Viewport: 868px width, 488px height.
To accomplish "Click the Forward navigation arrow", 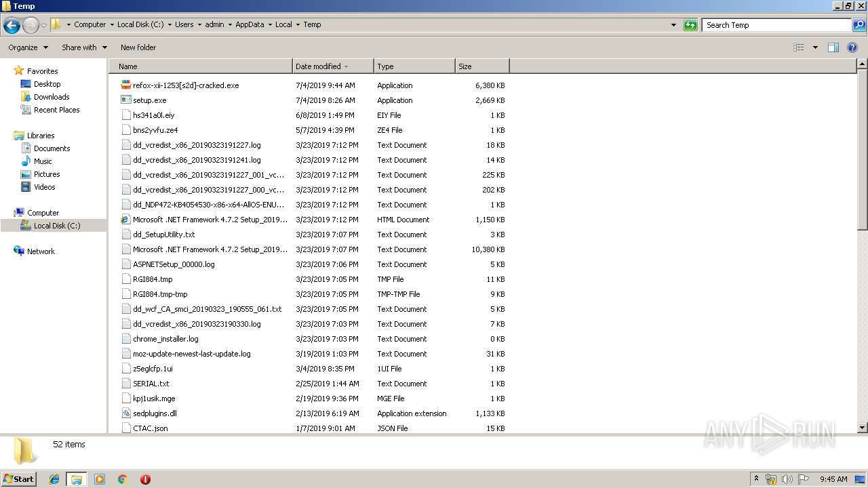I will pyautogui.click(x=31, y=26).
